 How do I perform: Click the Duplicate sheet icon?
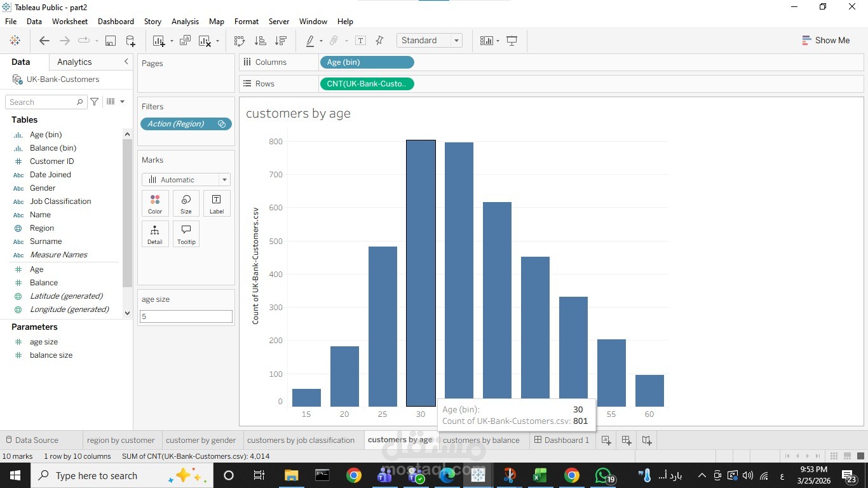pos(185,41)
